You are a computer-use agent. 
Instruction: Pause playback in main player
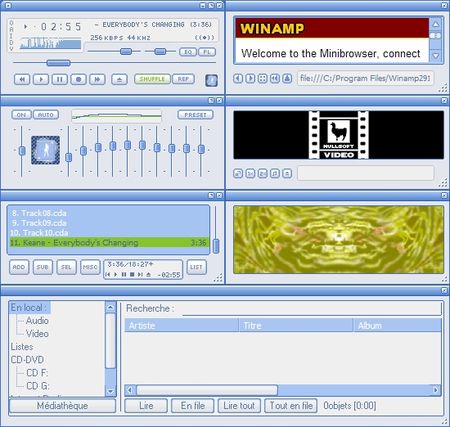pos(60,79)
